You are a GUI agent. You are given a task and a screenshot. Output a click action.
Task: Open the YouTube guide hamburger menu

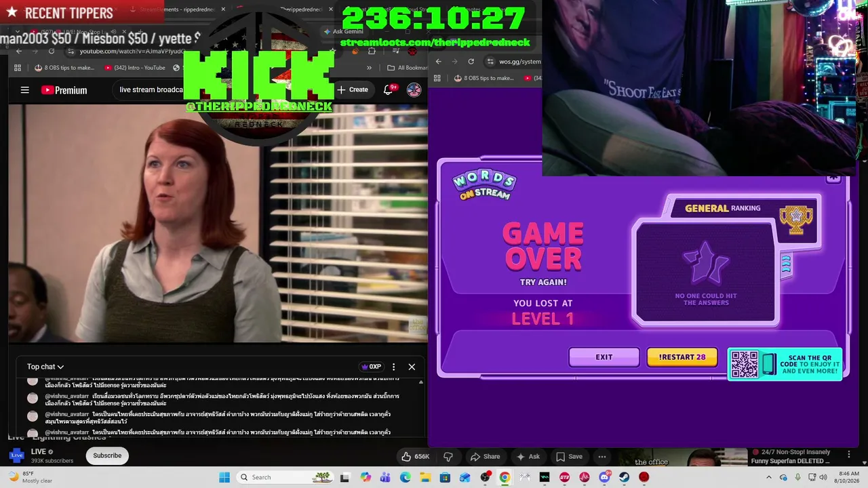[x=25, y=90]
